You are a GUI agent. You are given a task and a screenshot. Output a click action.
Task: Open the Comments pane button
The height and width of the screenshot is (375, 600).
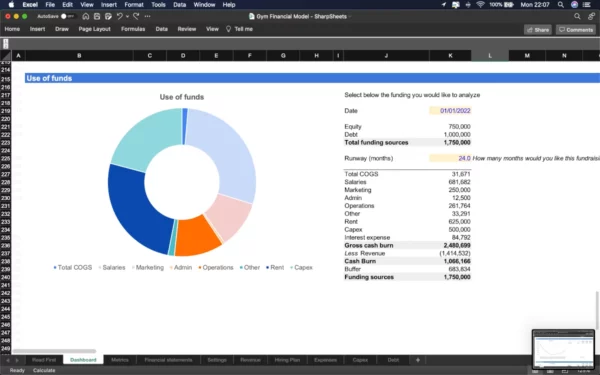[576, 29]
